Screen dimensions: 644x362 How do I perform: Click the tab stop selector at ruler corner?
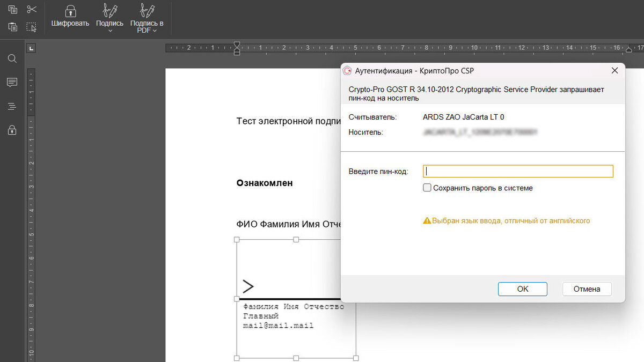click(x=32, y=49)
